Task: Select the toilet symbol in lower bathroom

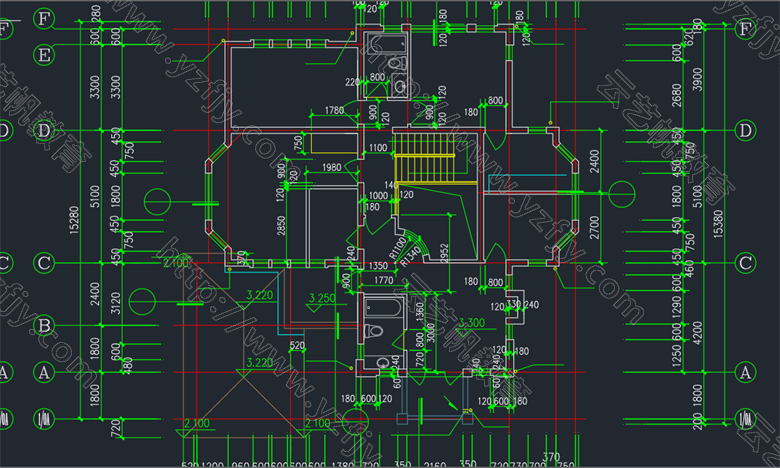Action: coord(373,331)
